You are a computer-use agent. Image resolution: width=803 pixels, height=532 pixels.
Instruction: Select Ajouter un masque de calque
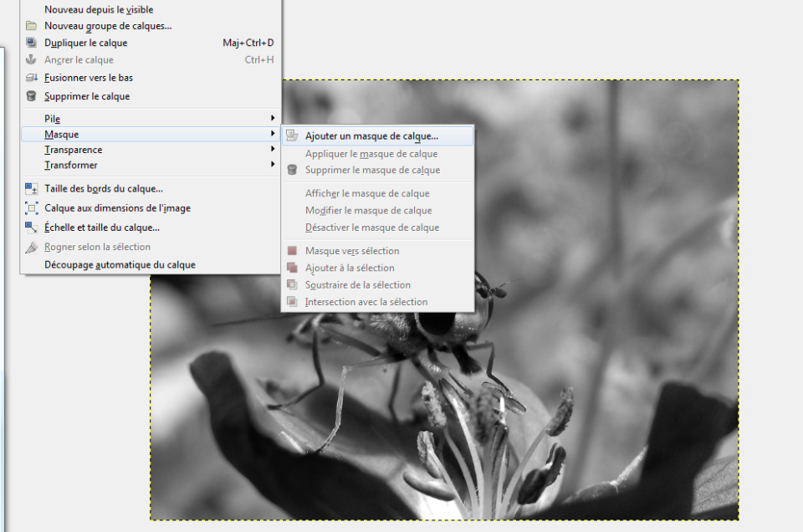(377, 136)
